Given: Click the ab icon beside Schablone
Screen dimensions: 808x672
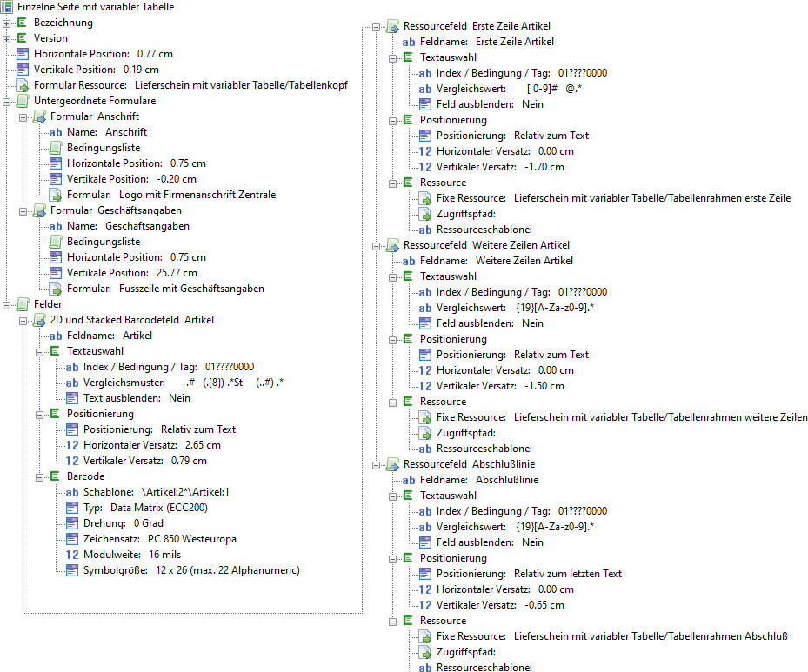Looking at the screenshot, I should pos(72,492).
